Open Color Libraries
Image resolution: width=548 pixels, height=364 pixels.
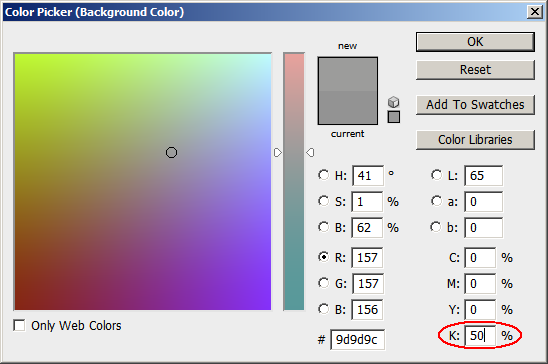pyautogui.click(x=475, y=140)
